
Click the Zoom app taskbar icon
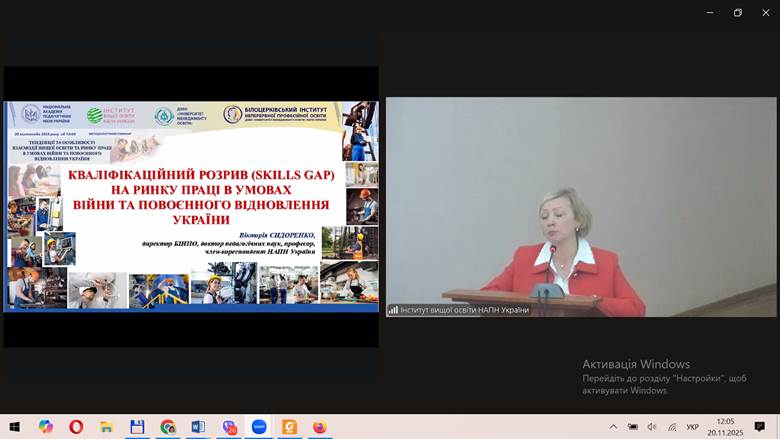tap(259, 427)
